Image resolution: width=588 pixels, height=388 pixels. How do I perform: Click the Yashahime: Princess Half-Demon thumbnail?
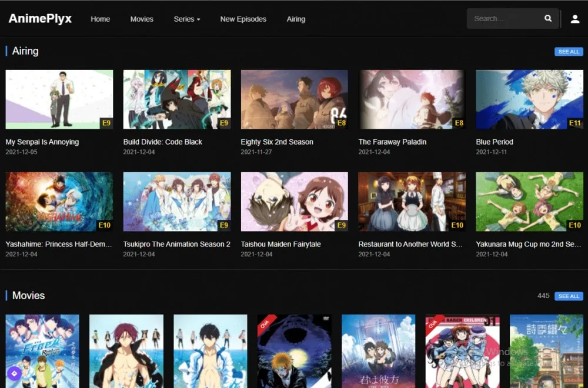[x=58, y=201]
